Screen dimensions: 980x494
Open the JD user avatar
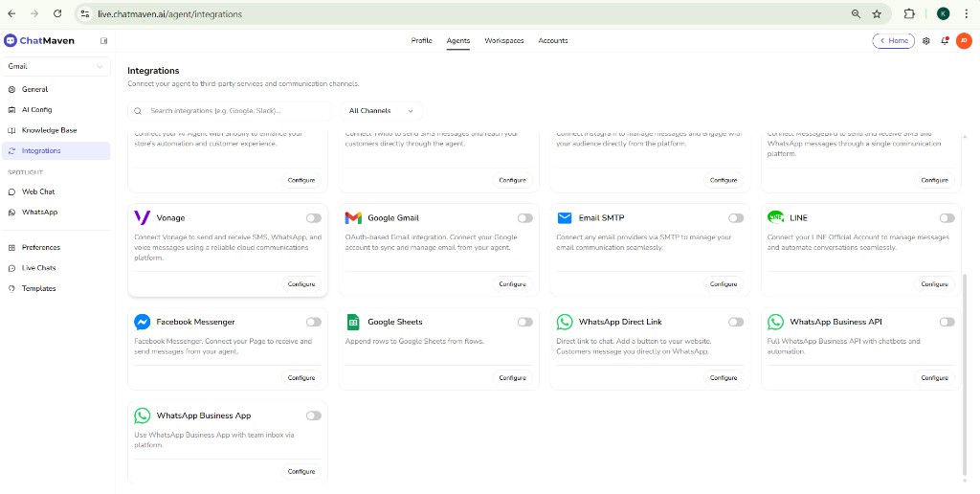964,40
